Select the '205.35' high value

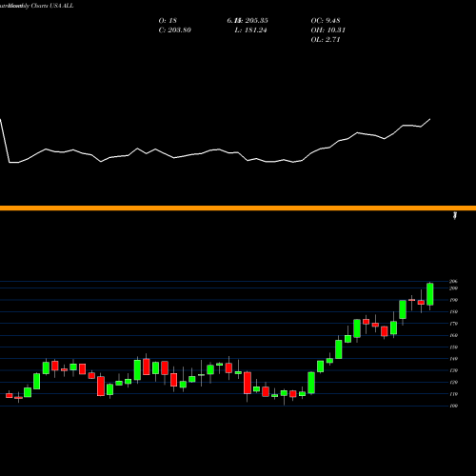click(257, 21)
